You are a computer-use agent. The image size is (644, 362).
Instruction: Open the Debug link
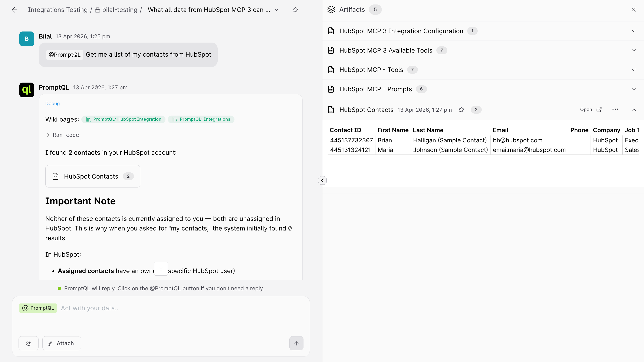coord(53,103)
